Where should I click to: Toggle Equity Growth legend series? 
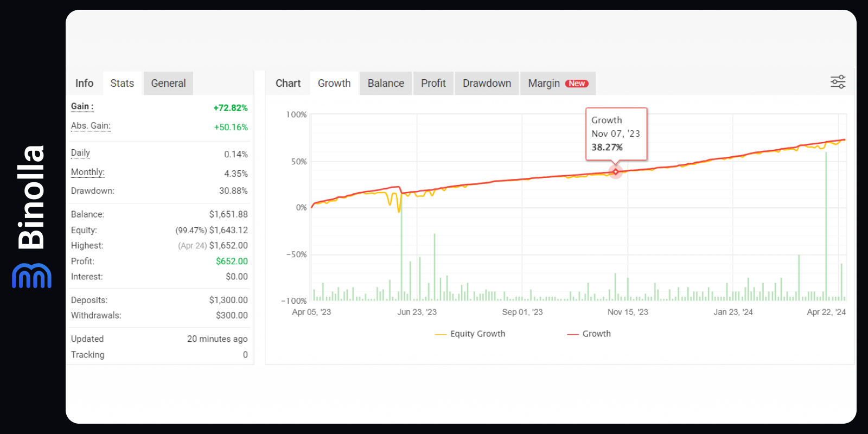[x=470, y=334]
